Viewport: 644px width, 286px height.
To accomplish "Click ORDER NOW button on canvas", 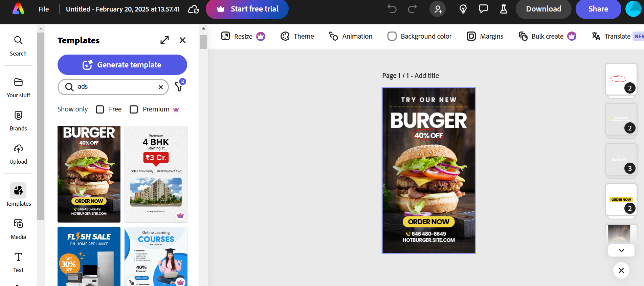I will coord(428,222).
